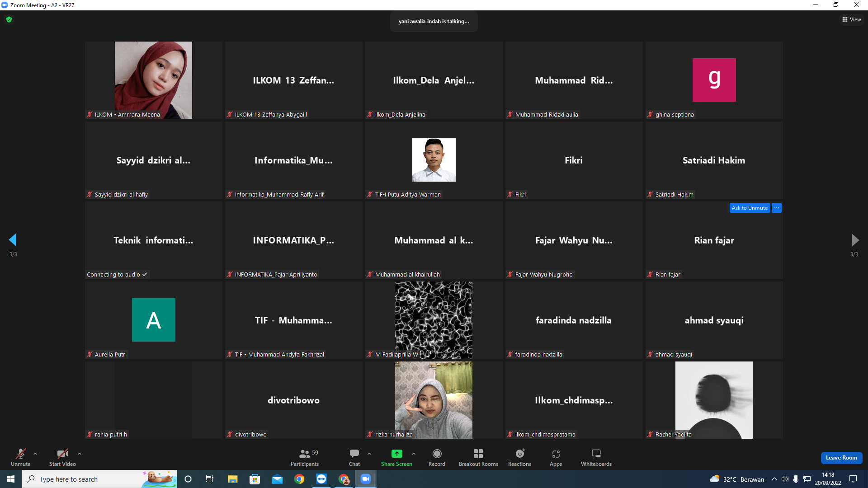Expand video options arrow next to Start Video
Screen dimensions: 868x488
click(x=80, y=454)
